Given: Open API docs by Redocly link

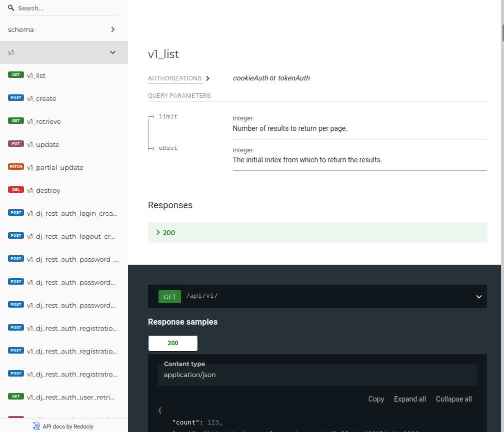Looking at the screenshot, I should [x=63, y=426].
